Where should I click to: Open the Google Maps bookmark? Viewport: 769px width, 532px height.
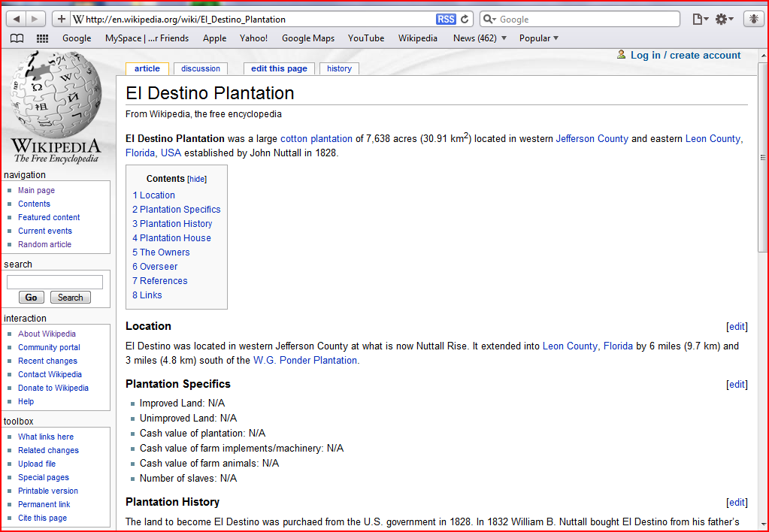point(308,38)
